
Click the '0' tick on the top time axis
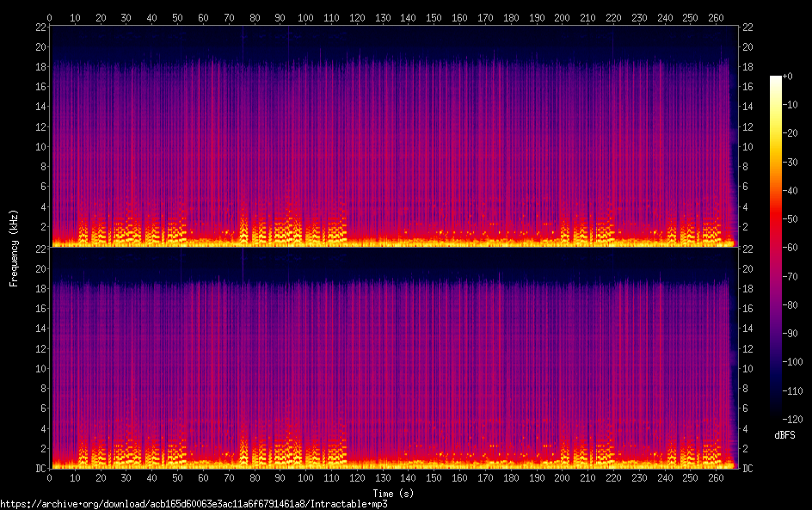50,17
